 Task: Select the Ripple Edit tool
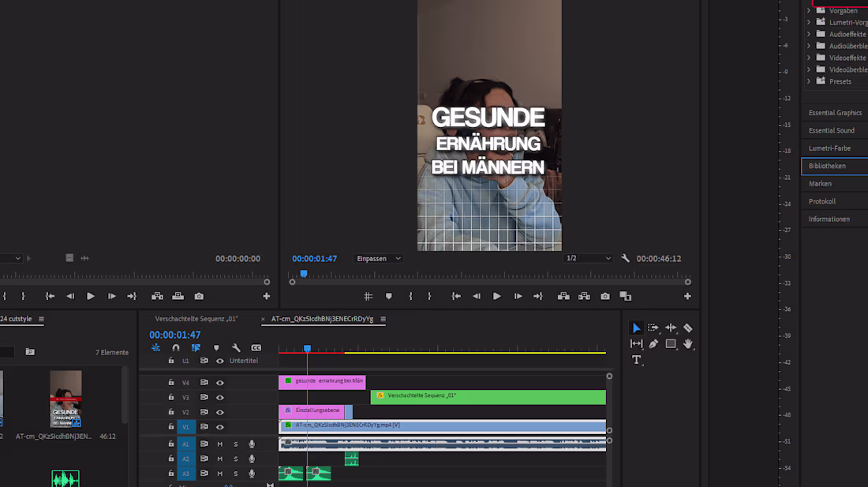coord(671,328)
